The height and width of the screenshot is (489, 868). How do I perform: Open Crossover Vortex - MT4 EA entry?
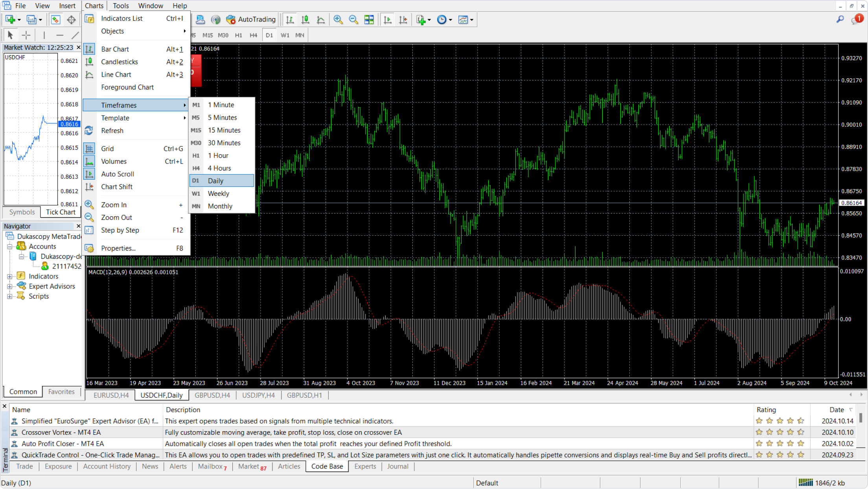point(61,432)
